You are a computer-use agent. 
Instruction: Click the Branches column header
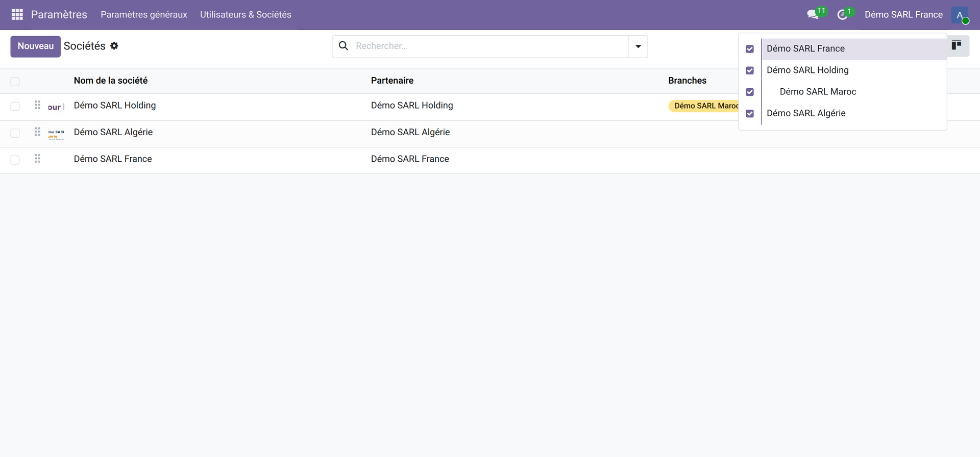687,81
